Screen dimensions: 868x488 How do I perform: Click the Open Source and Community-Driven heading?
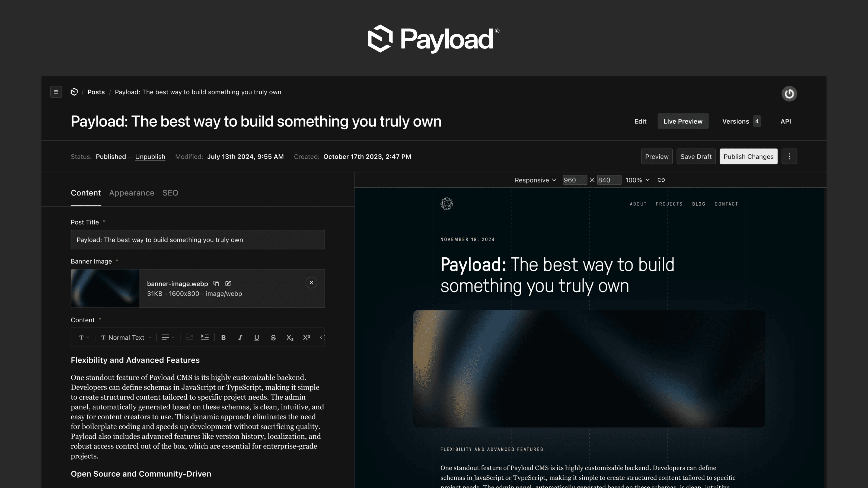[141, 474]
